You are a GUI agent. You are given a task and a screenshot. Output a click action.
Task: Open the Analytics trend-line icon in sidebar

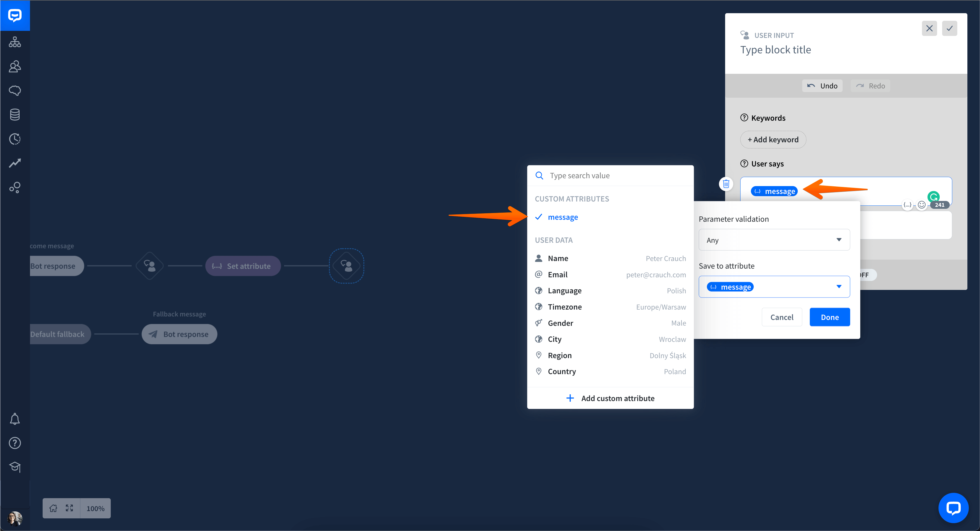point(15,163)
